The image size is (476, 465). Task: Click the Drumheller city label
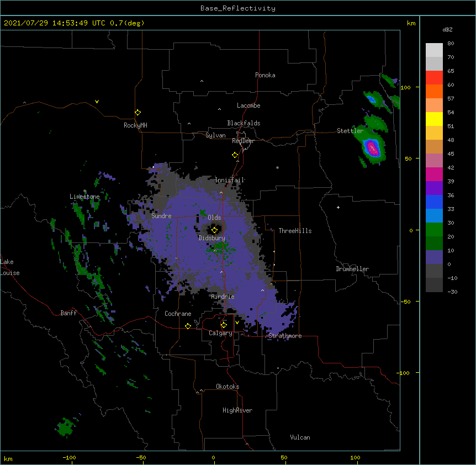352,269
